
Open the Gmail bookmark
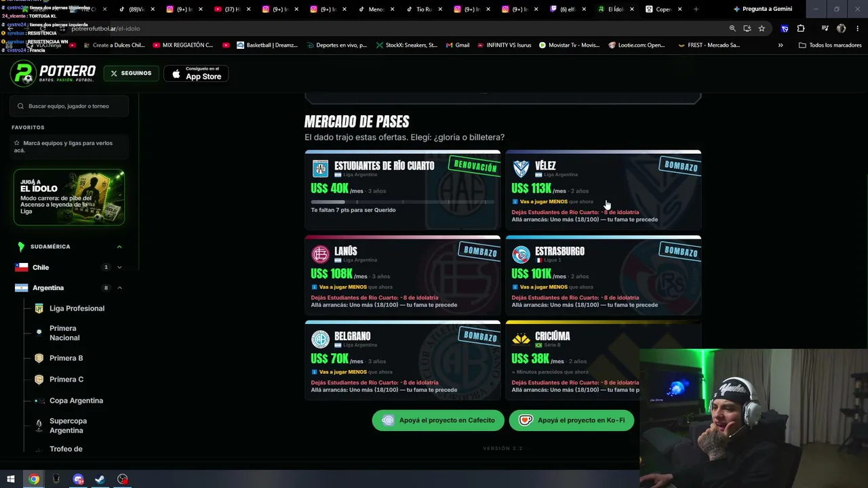click(x=458, y=45)
